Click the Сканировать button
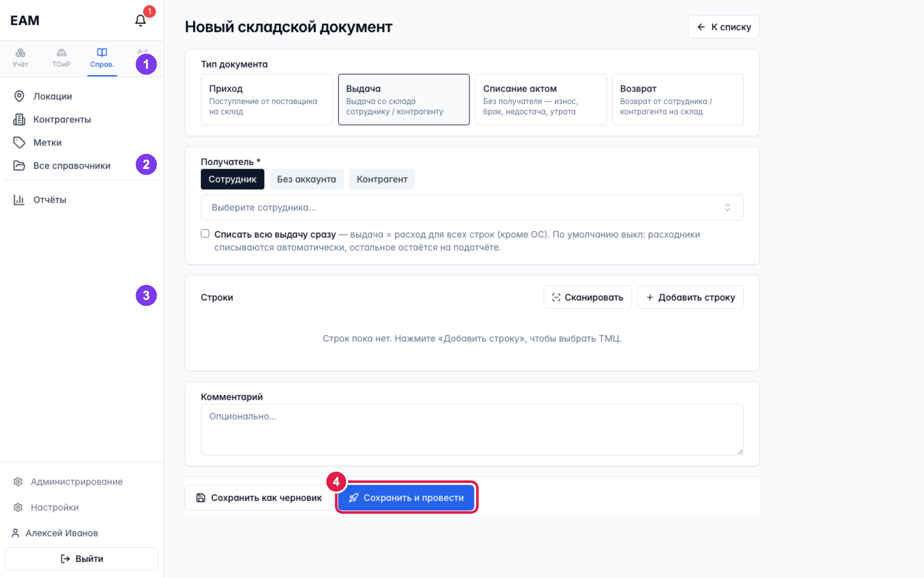924x578 pixels. click(588, 297)
